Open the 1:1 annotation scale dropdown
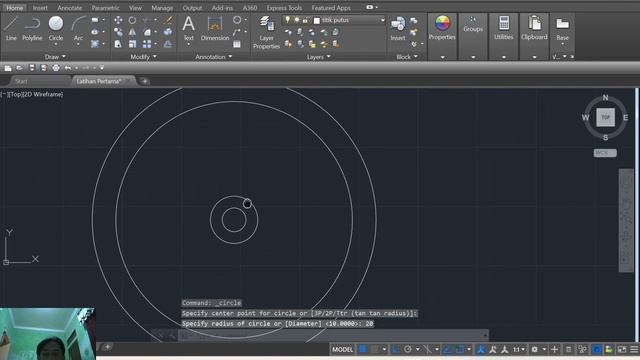This screenshot has height=360, width=640. [x=519, y=349]
